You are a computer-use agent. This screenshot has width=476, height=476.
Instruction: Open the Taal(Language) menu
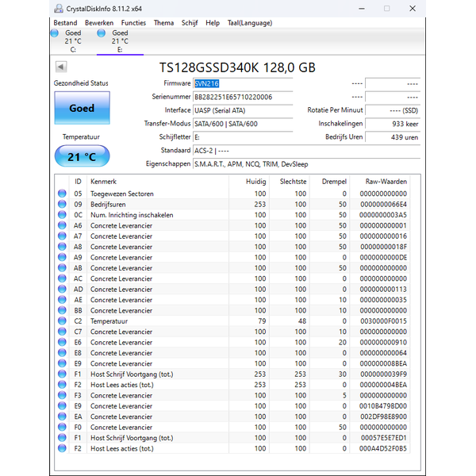click(x=250, y=23)
